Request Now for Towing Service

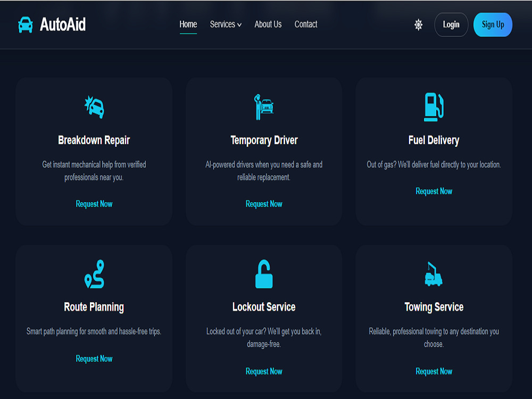pos(434,371)
